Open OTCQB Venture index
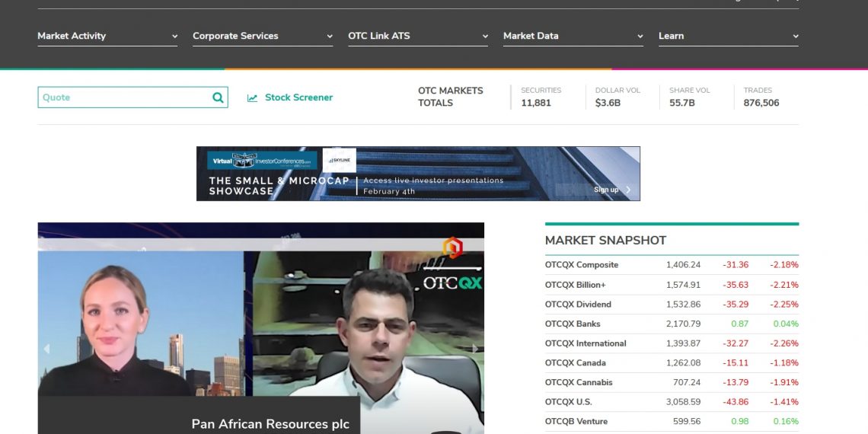 pyautogui.click(x=576, y=421)
